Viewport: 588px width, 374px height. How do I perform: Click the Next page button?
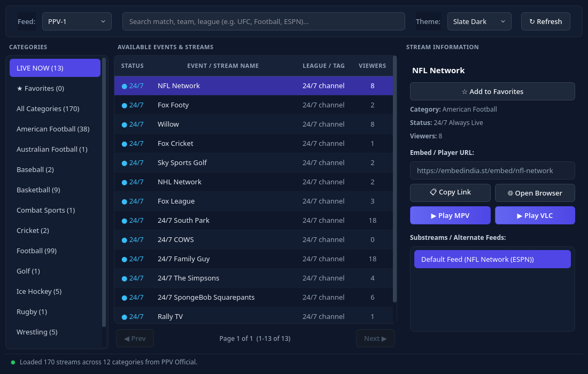coord(375,338)
